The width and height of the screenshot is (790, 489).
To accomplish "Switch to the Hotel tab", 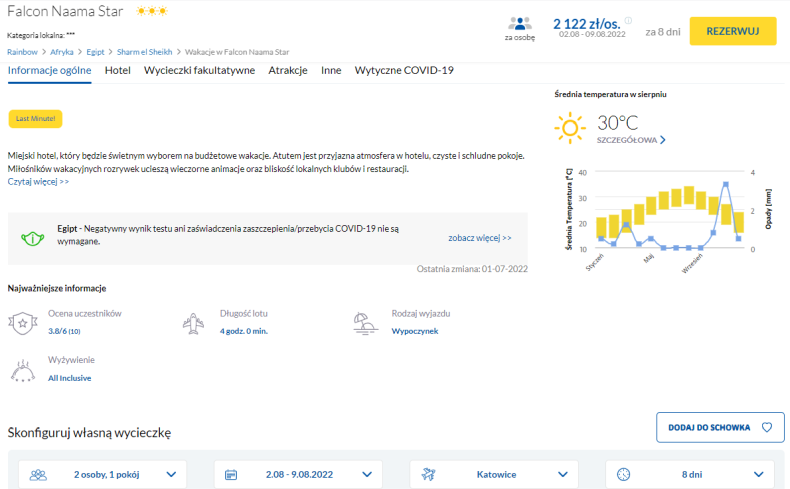I will point(117,71).
